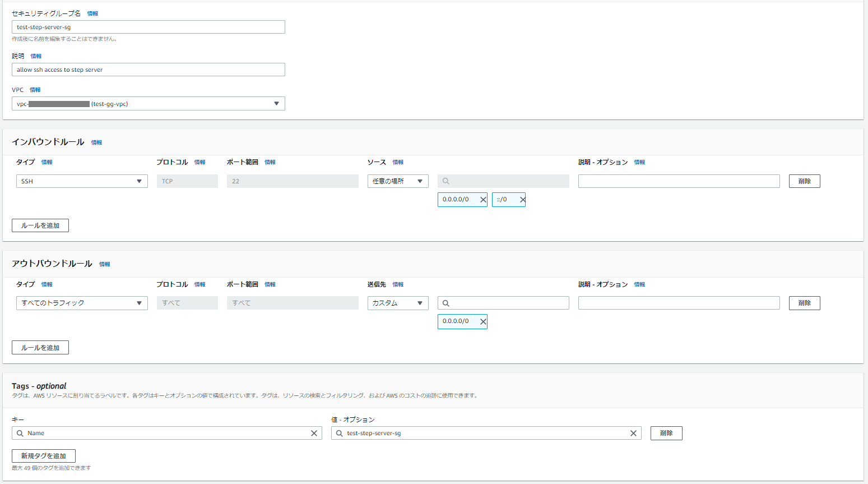The height and width of the screenshot is (484, 868).
Task: Open the 情報 link next to 説明 field
Action: [x=36, y=56]
